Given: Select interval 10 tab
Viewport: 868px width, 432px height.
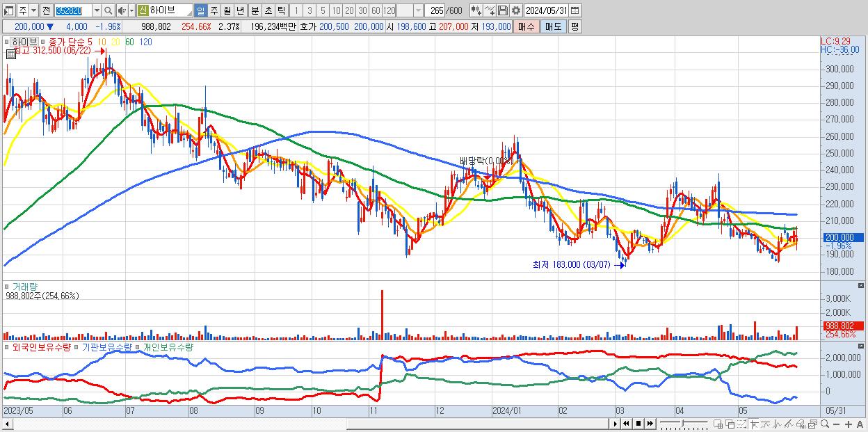Looking at the screenshot, I should click(336, 10).
